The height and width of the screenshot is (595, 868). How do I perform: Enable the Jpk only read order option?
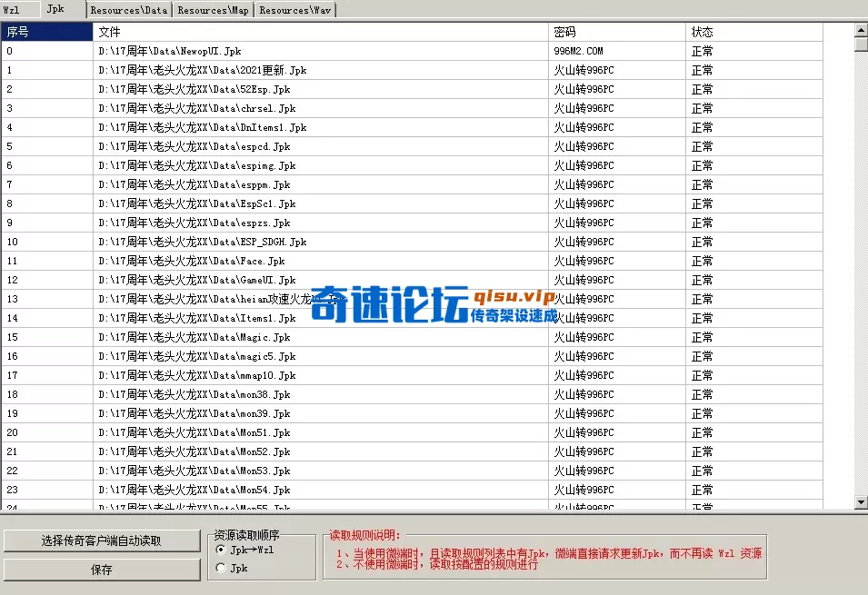pos(221,567)
